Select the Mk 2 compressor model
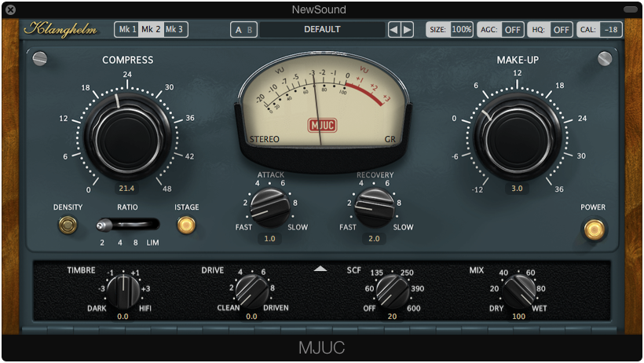The image size is (644, 363). 151,30
